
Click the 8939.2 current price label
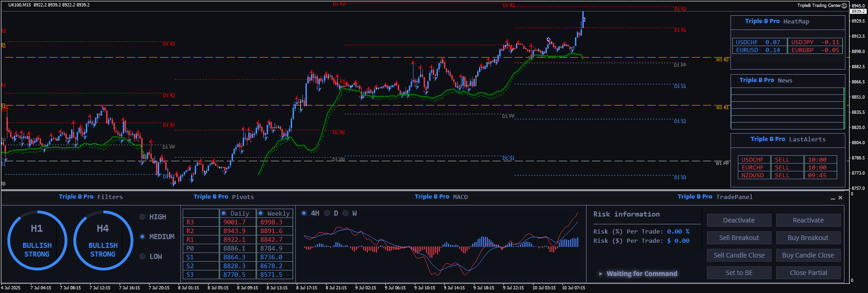pos(858,11)
